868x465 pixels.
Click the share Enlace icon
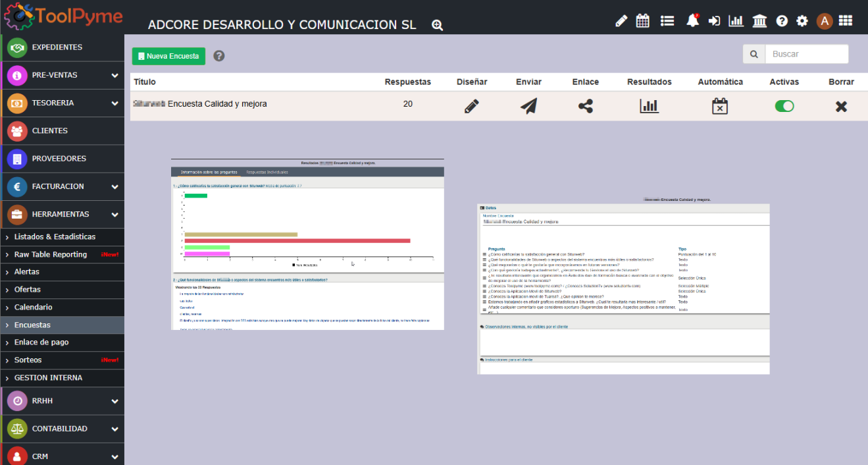click(585, 106)
